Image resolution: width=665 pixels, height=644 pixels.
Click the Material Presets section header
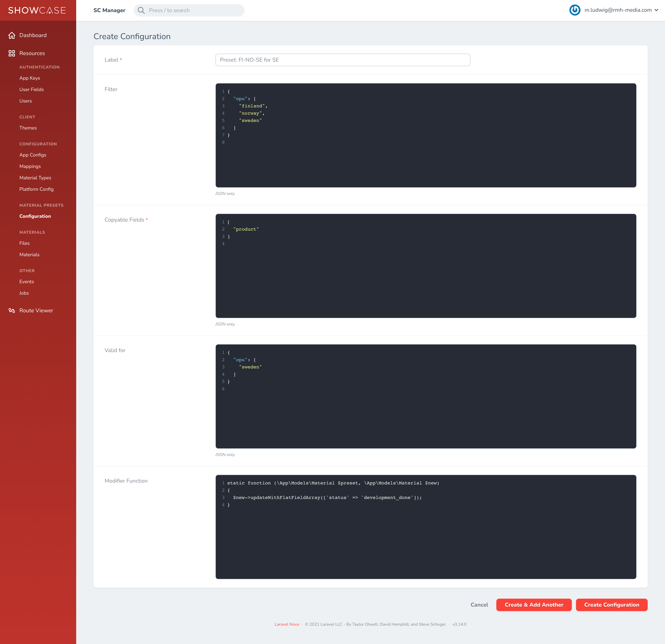(41, 205)
